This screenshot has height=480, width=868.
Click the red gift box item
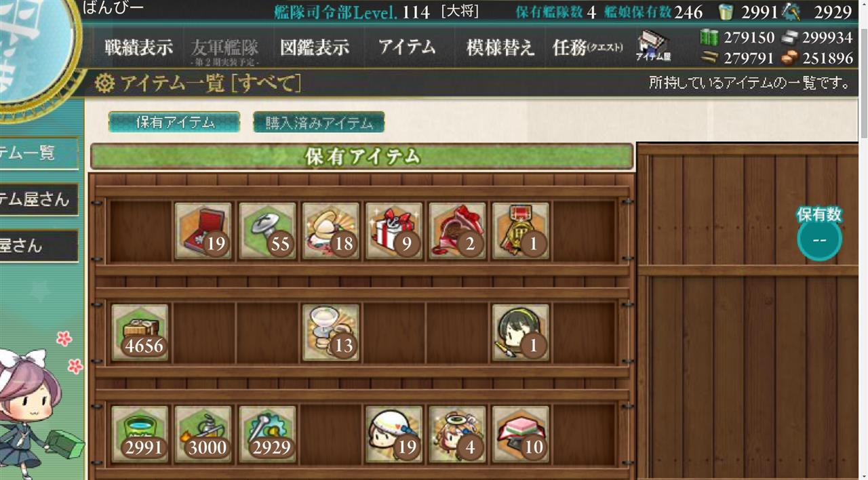(394, 231)
